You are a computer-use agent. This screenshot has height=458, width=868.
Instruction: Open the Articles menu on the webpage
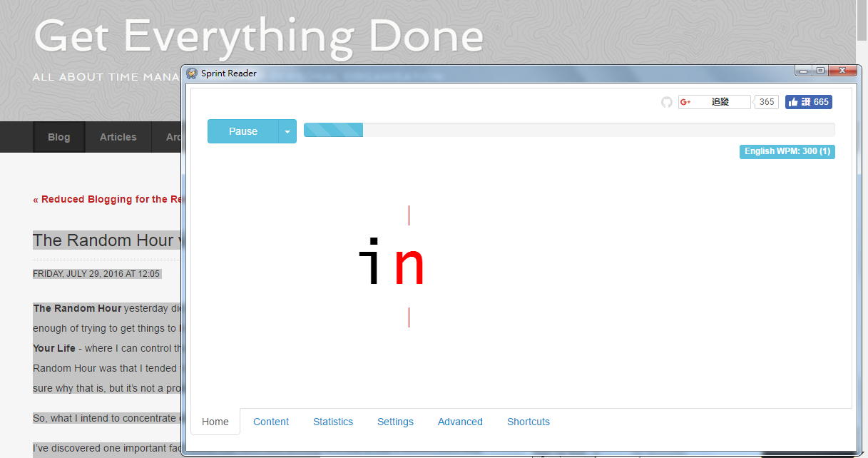(x=118, y=137)
